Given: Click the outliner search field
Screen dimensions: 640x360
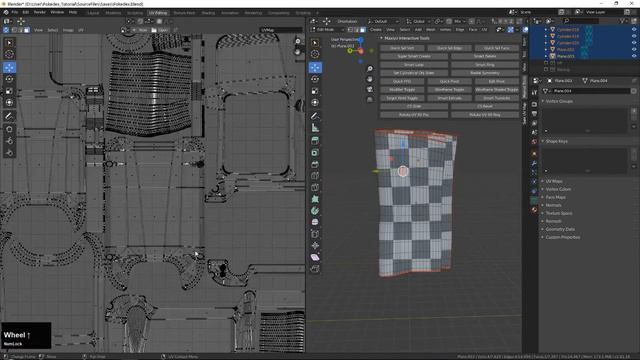Looking at the screenshot, I should (581, 21).
